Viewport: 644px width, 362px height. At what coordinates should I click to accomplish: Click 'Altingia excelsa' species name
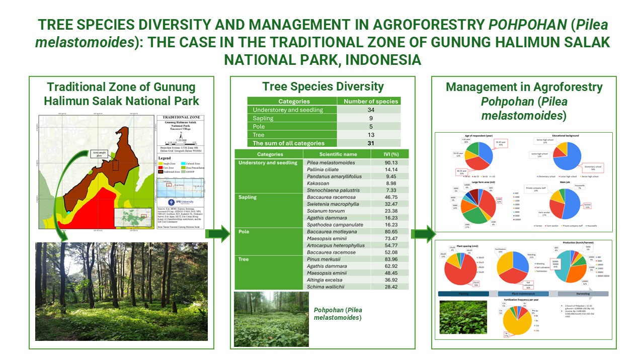pos(325,280)
